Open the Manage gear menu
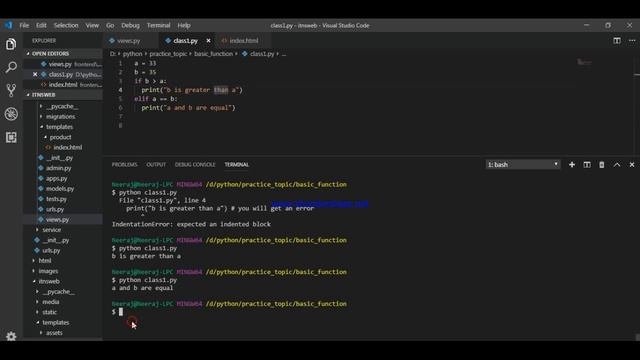Image resolution: width=640 pixels, height=360 pixels. coord(11,336)
